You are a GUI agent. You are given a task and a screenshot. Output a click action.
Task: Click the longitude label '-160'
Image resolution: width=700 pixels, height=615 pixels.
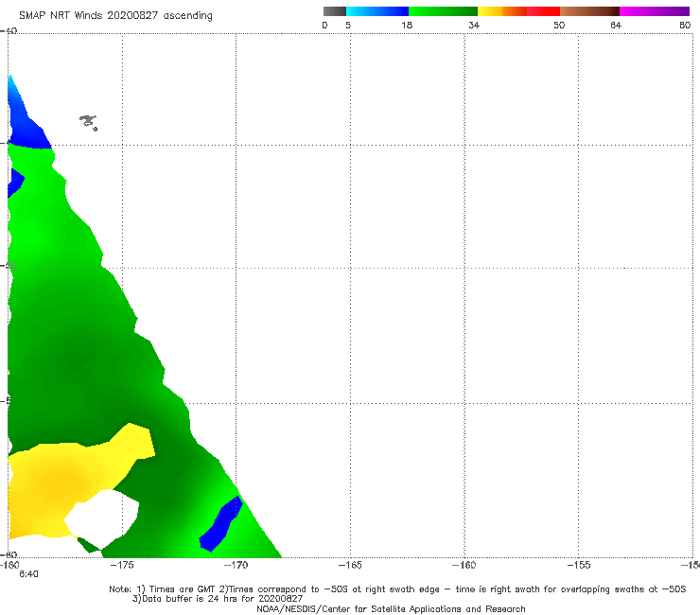click(464, 565)
